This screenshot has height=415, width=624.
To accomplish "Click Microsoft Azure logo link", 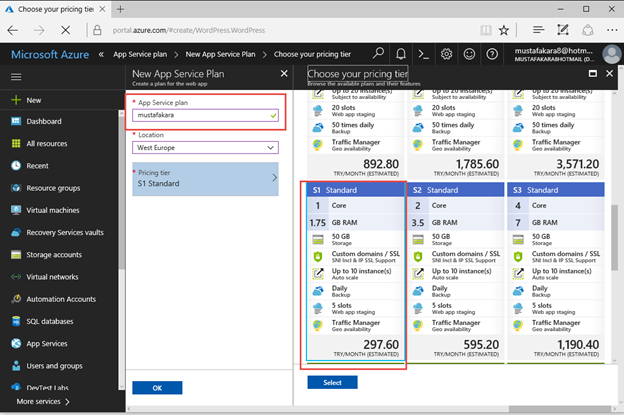I will pyautogui.click(x=50, y=55).
